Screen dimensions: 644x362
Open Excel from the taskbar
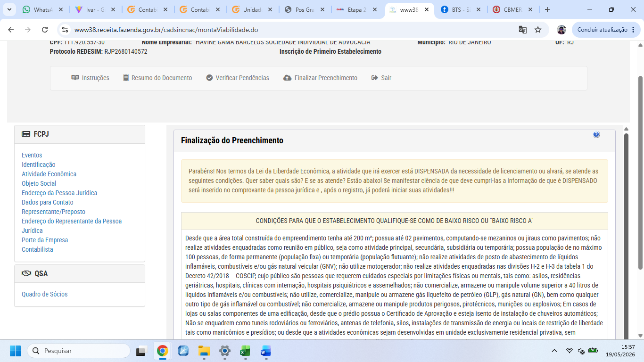pos(245,351)
